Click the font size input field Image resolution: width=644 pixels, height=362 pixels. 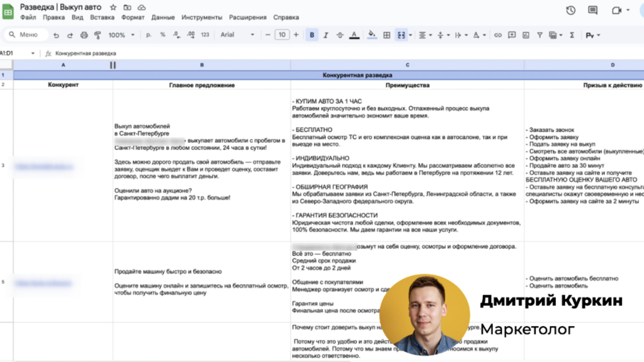pyautogui.click(x=282, y=35)
